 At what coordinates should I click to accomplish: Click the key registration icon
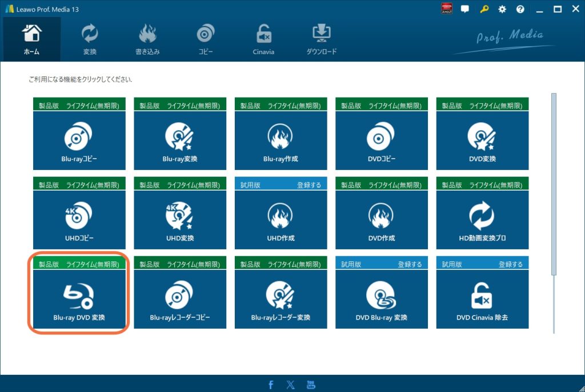coord(484,9)
